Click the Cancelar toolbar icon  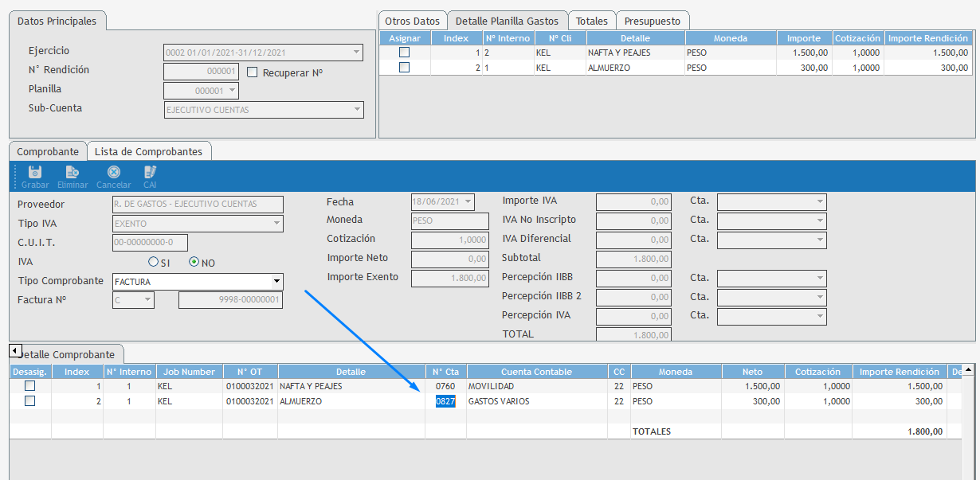(113, 172)
